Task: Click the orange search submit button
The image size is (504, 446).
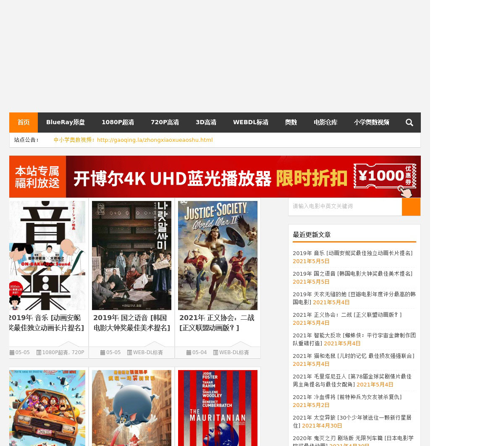Action: (411, 206)
